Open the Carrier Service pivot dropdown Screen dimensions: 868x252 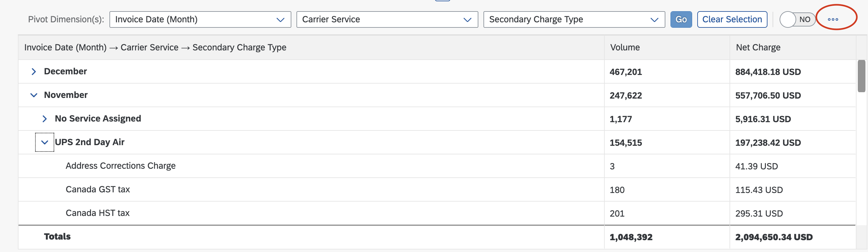coord(387,19)
